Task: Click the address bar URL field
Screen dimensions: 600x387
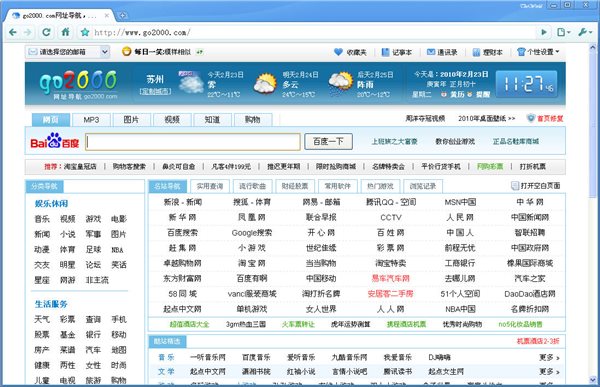Action: tap(314, 33)
